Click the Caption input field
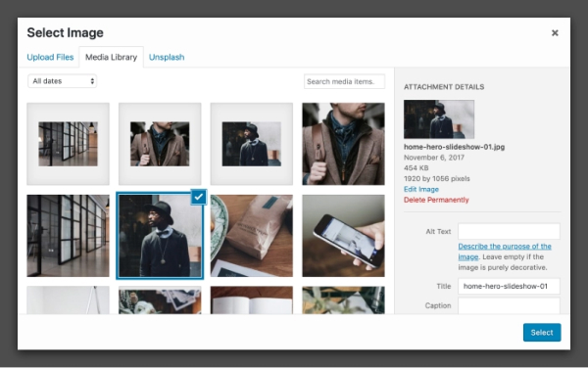Image resolution: width=588 pixels, height=368 pixels. click(509, 305)
